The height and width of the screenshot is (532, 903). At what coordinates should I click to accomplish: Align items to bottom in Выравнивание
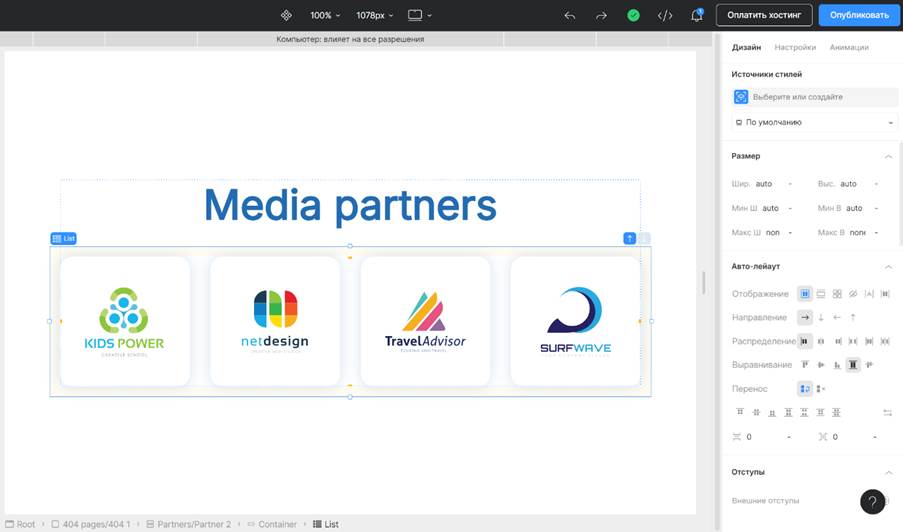tap(837, 364)
